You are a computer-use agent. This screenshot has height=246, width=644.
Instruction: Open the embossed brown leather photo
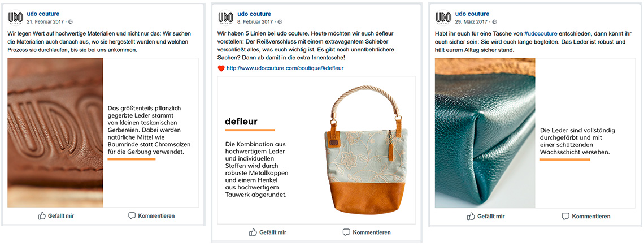55,132
